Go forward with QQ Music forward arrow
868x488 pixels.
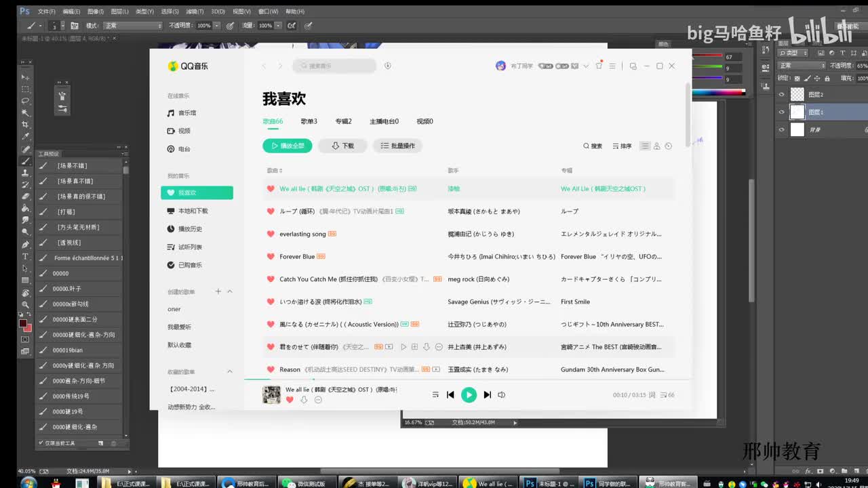coord(281,66)
